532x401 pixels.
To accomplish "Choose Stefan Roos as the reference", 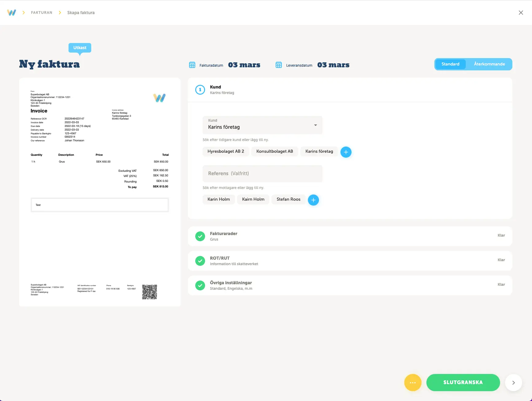I will pyautogui.click(x=288, y=199).
